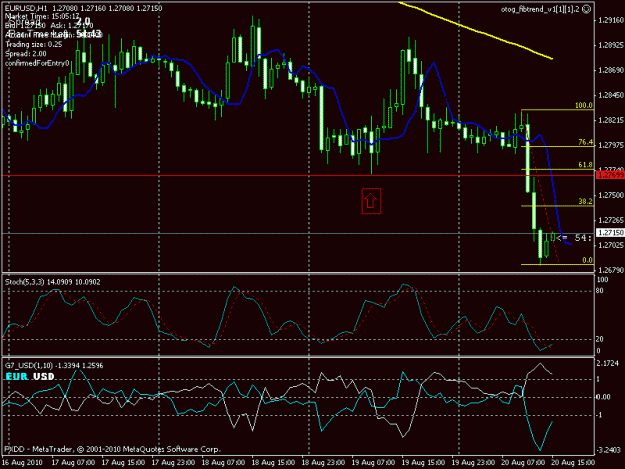
Task: Select the confirmedForEntry0 label
Action: point(37,63)
